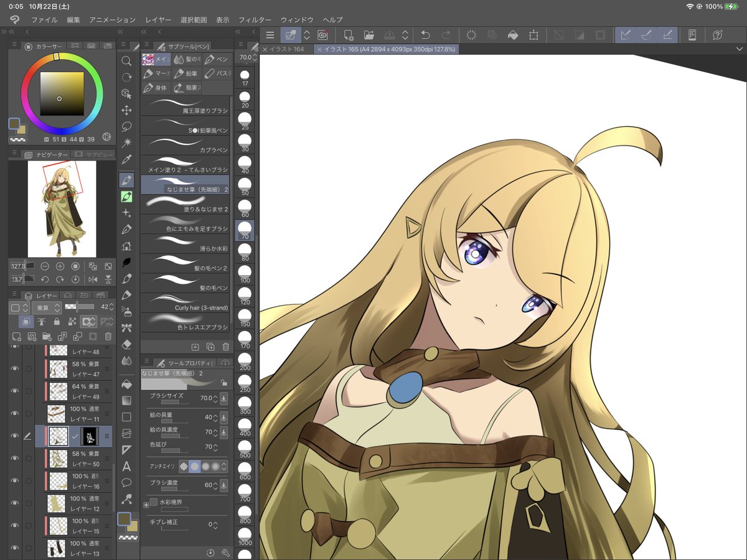Viewport: 747px width, 560px height.
Task: Select the Move layer tool
Action: (x=126, y=110)
